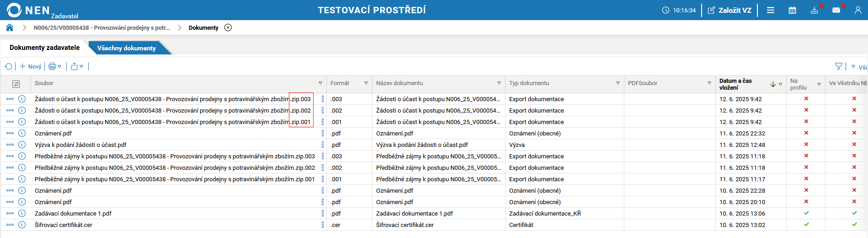Go to the home page icon
Viewport: 868px width, 238px height.
point(10,27)
